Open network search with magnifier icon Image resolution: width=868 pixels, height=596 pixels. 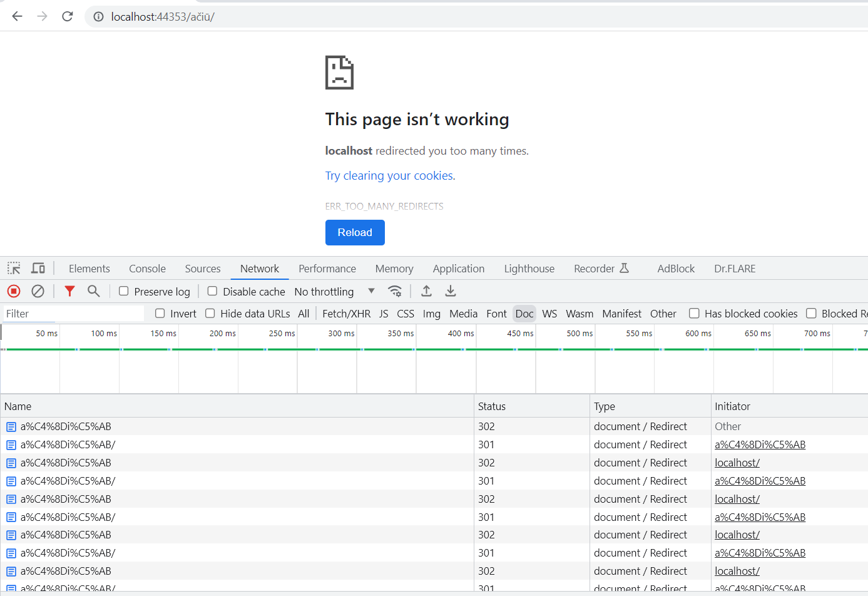tap(93, 291)
